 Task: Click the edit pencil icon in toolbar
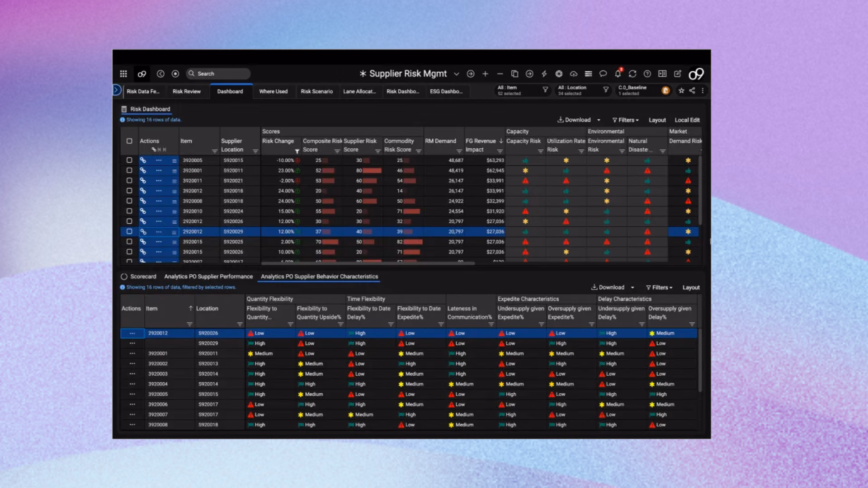(x=678, y=74)
